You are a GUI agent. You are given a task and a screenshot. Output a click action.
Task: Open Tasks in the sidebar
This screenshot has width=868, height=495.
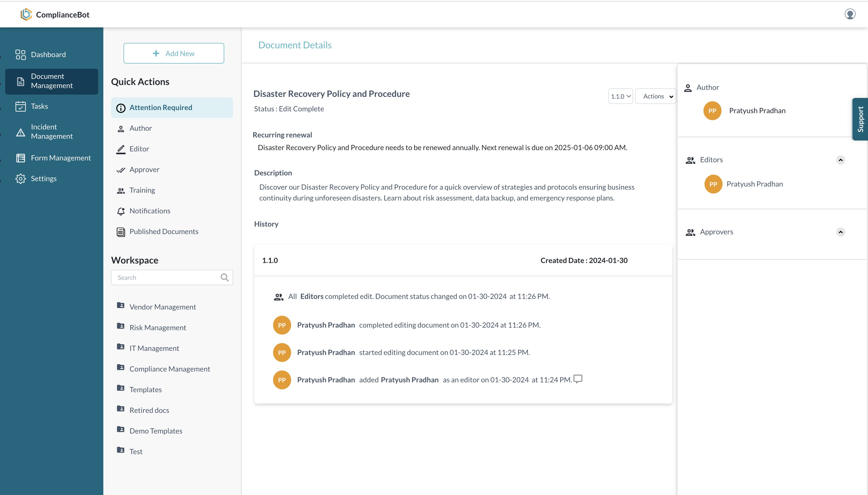point(39,106)
